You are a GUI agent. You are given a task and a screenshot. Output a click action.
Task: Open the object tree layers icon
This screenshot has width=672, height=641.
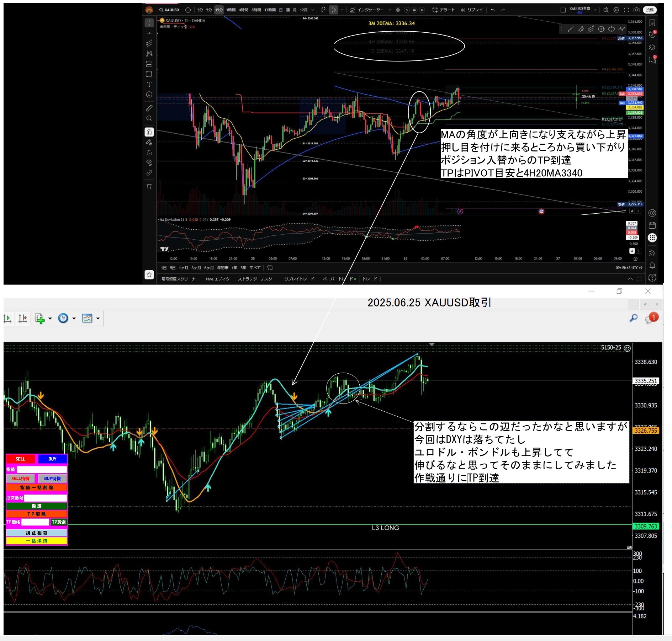pyautogui.click(x=652, y=47)
